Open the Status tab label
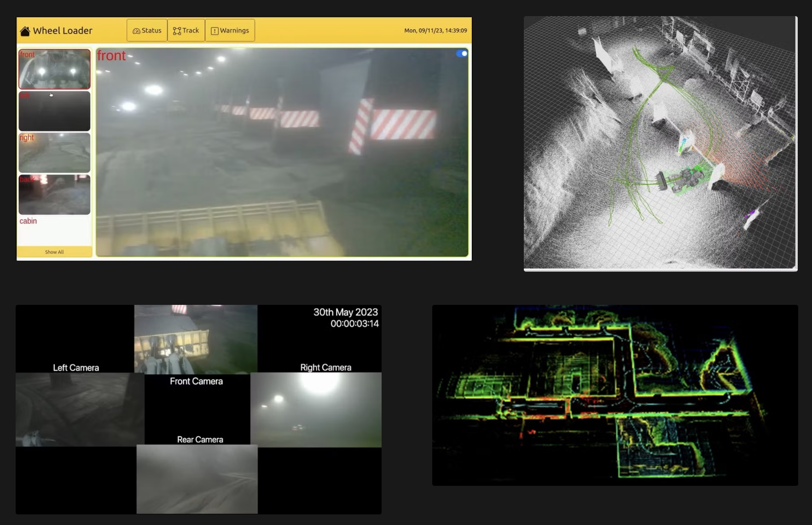This screenshot has width=812, height=525. click(151, 30)
